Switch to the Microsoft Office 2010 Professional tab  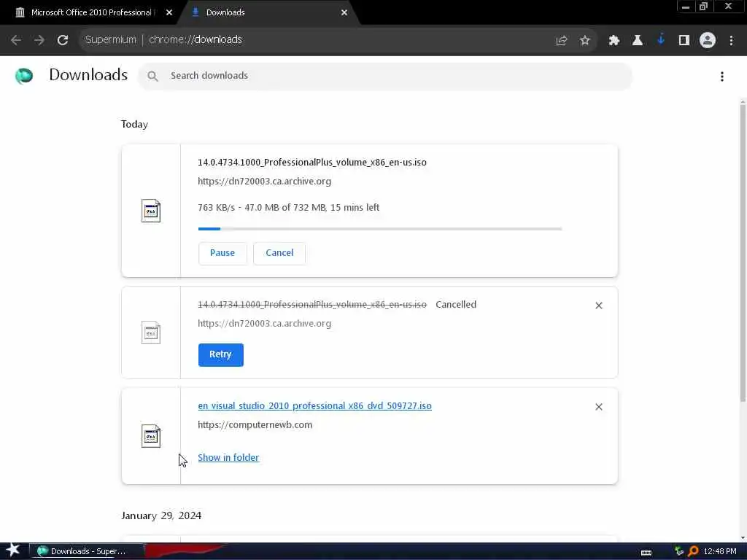click(x=91, y=12)
